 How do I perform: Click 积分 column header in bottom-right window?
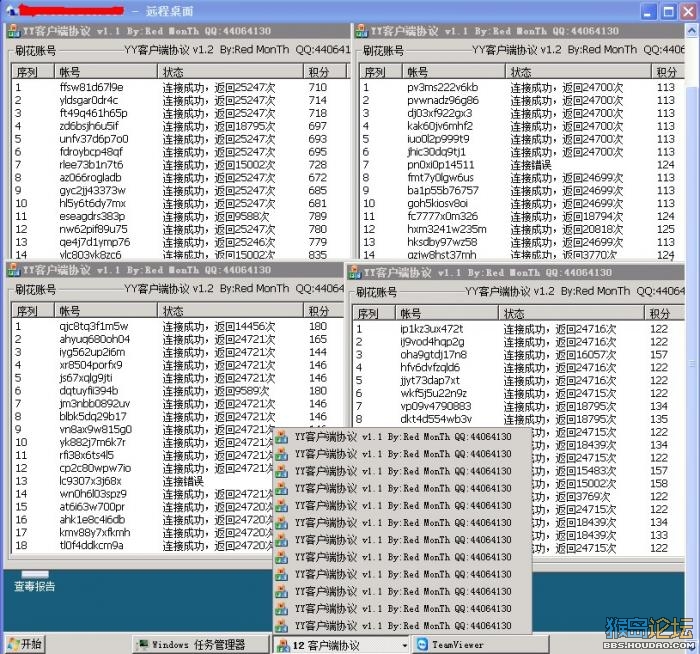tap(664, 313)
